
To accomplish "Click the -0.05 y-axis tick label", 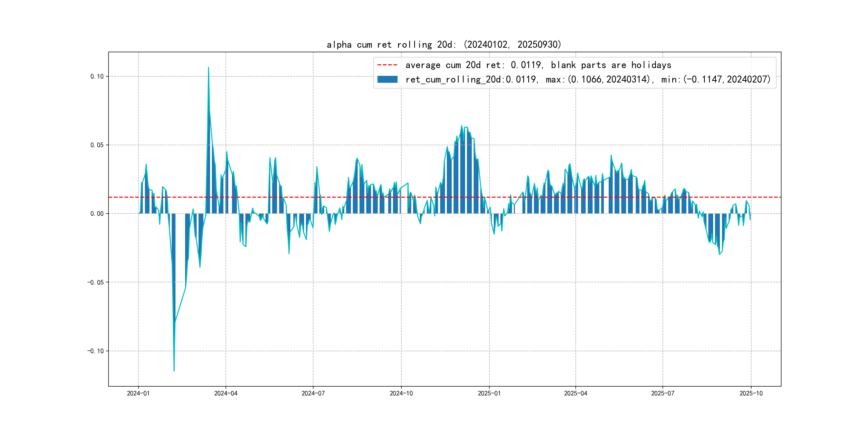I will pyautogui.click(x=96, y=282).
